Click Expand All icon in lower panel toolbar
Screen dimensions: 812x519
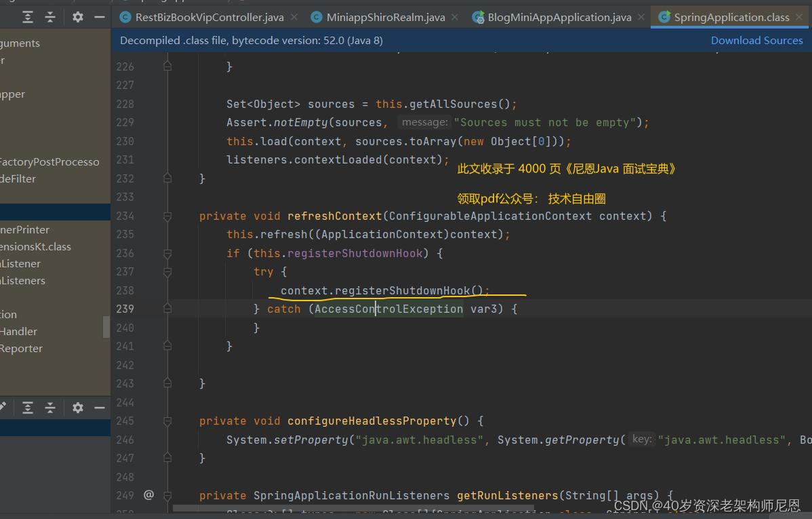pyautogui.click(x=28, y=408)
